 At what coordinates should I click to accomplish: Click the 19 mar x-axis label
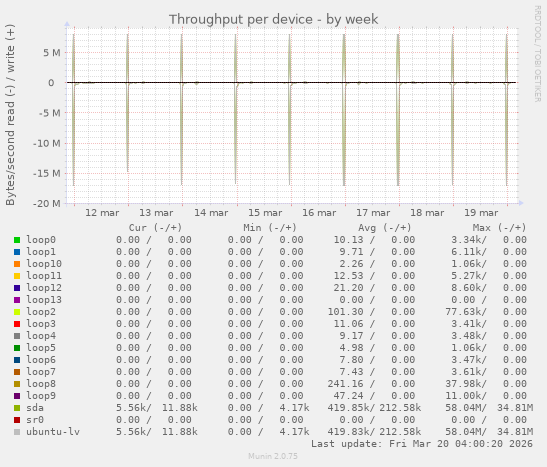click(481, 213)
